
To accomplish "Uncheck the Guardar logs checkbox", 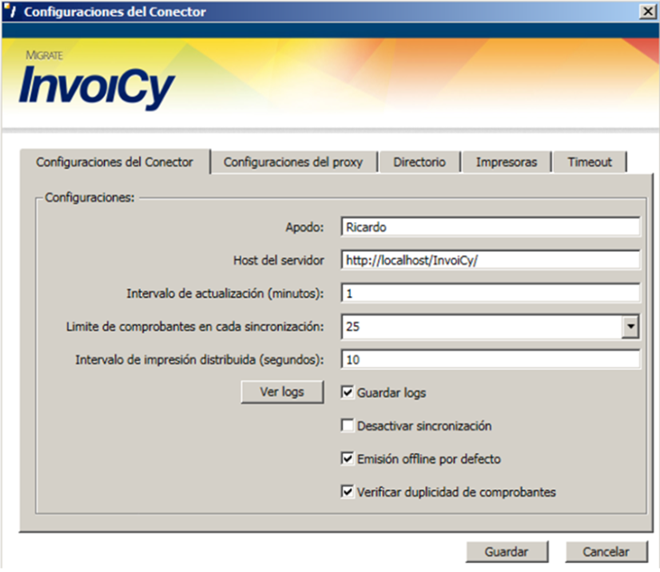I will 347,392.
